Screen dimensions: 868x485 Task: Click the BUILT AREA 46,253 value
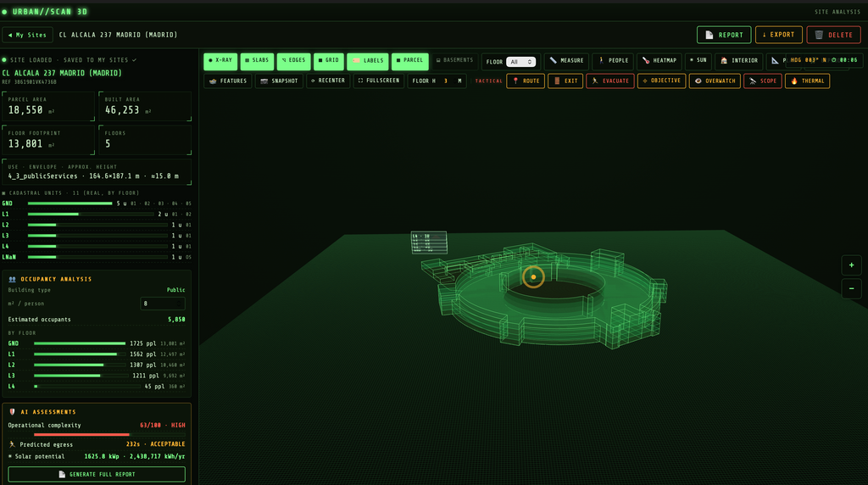(x=122, y=110)
